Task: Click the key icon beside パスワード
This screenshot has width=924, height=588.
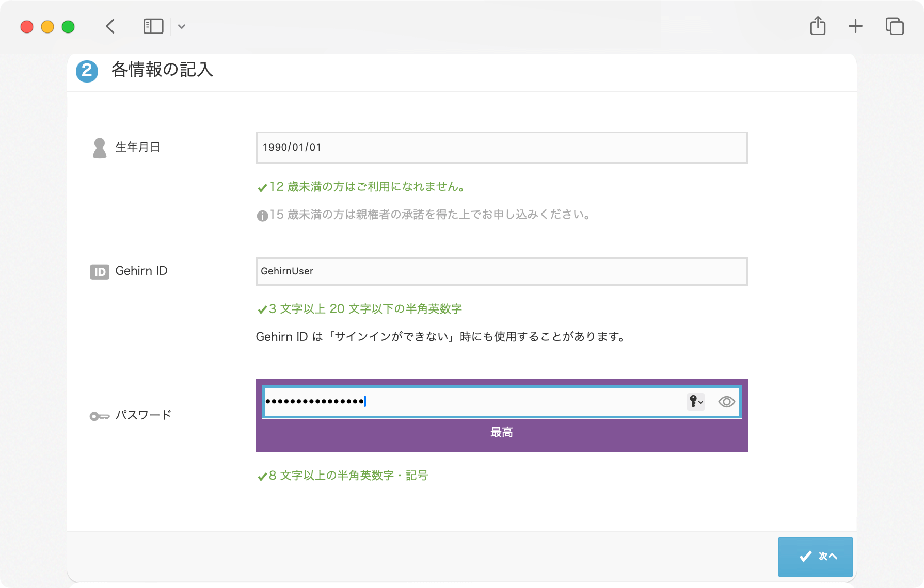Action: tap(99, 415)
